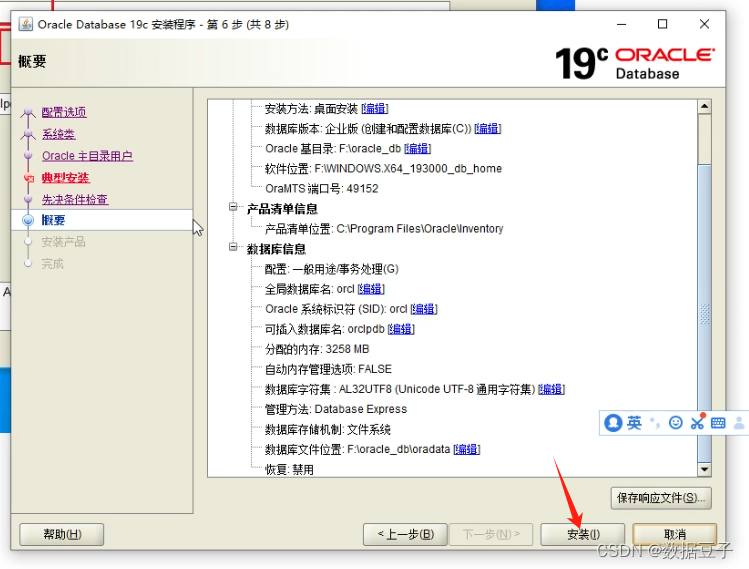Save response file with 保存响应文件(S) button

tap(661, 498)
